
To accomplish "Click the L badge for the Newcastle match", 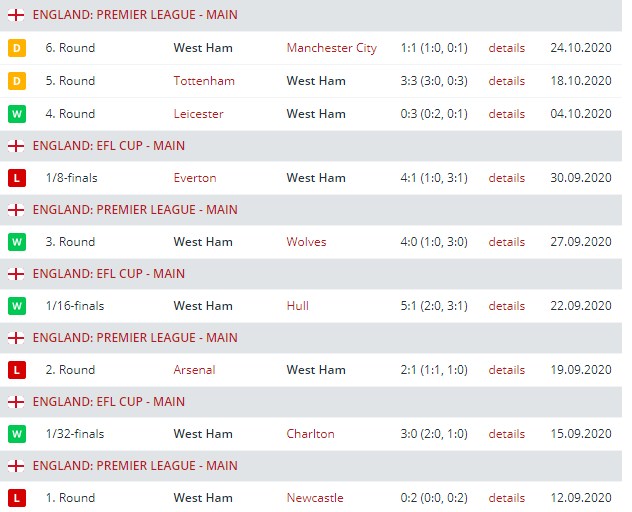I will (16, 498).
